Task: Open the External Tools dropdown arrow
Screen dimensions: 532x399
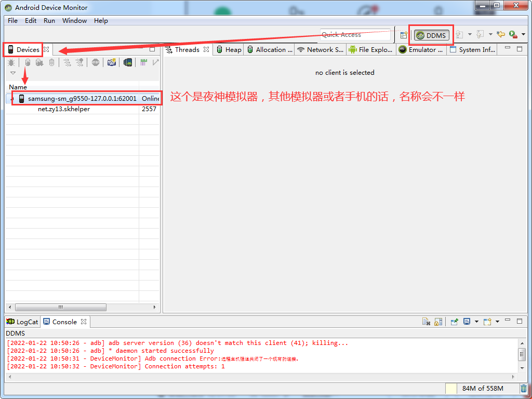Action: tap(523, 35)
